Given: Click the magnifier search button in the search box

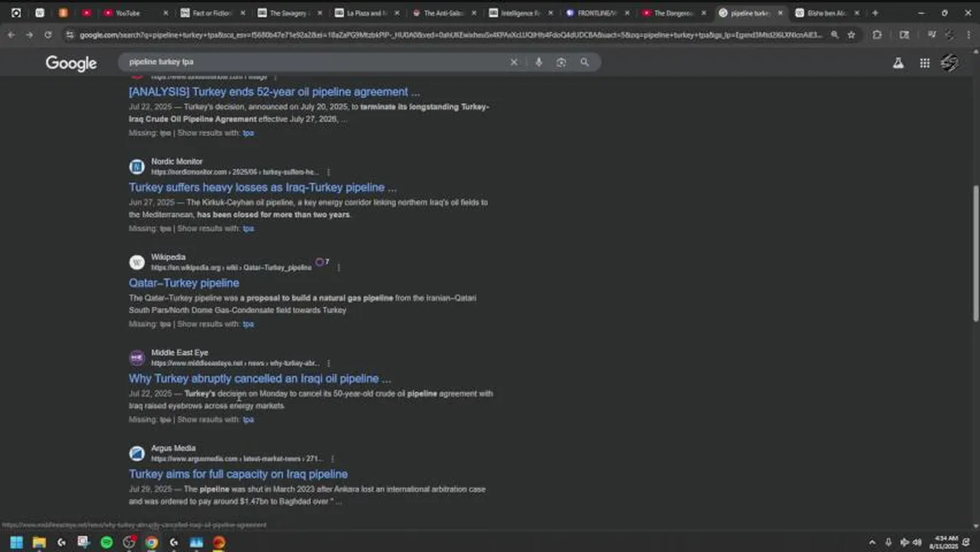Looking at the screenshot, I should pos(584,62).
